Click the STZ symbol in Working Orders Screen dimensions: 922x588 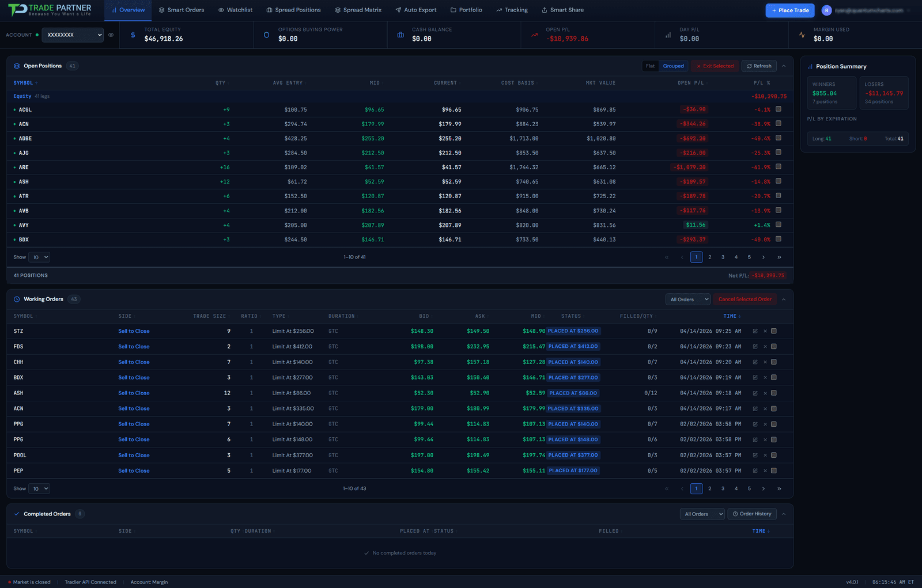click(x=18, y=331)
